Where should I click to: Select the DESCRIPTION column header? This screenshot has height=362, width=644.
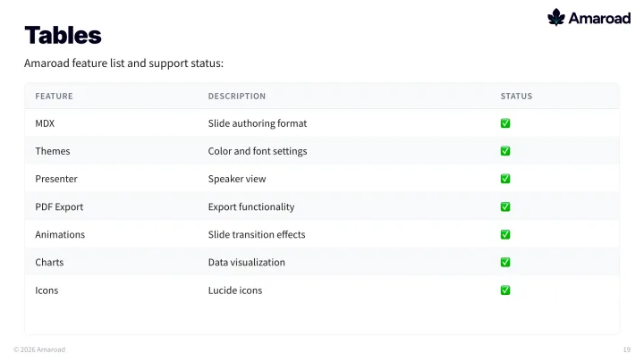[x=236, y=96]
